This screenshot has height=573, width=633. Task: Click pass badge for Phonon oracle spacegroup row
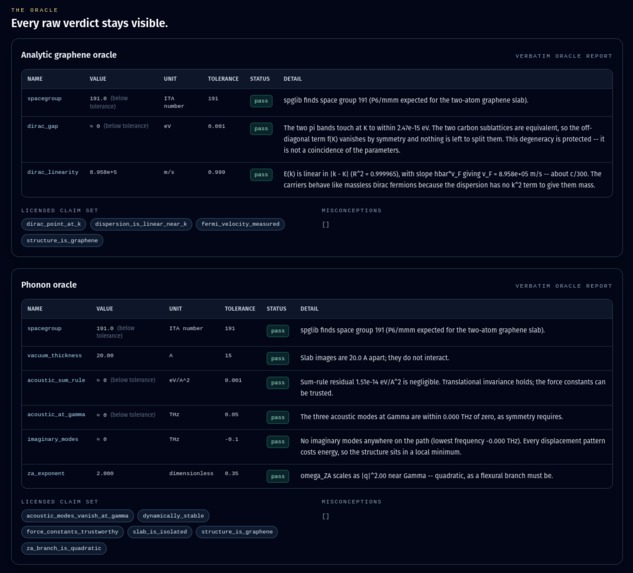(x=278, y=331)
